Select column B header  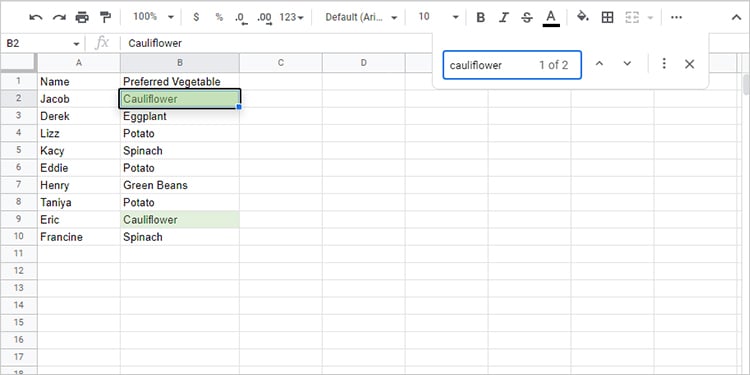(180, 63)
